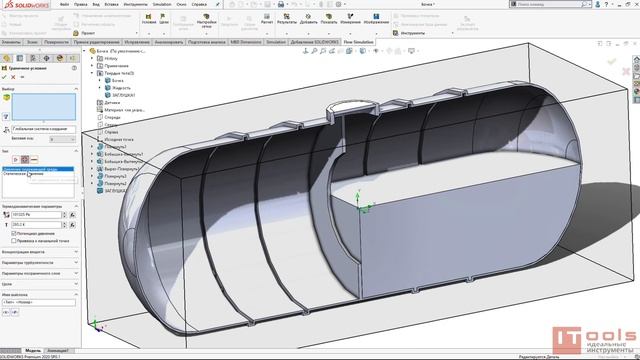Open Справка menu
Screen dimensions: 640x360
199,4
